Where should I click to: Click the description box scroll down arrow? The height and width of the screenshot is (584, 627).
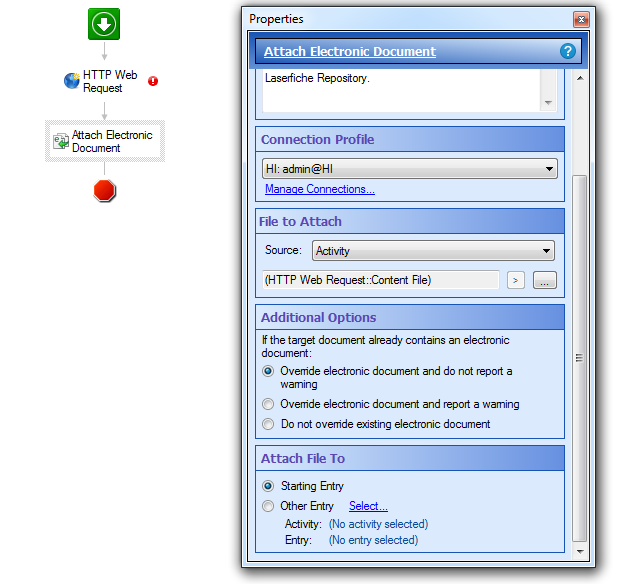point(548,103)
